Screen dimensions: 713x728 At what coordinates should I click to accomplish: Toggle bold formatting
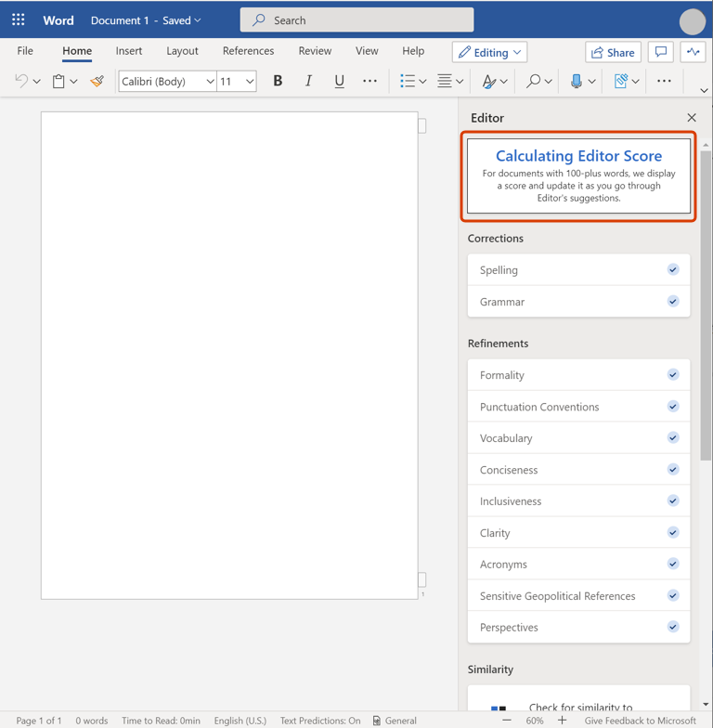pyautogui.click(x=278, y=82)
